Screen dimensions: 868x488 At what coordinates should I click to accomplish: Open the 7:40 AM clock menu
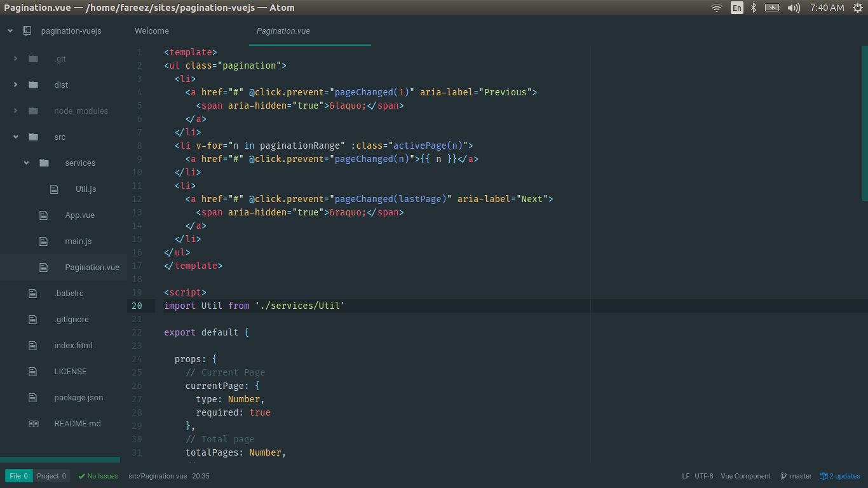827,8
